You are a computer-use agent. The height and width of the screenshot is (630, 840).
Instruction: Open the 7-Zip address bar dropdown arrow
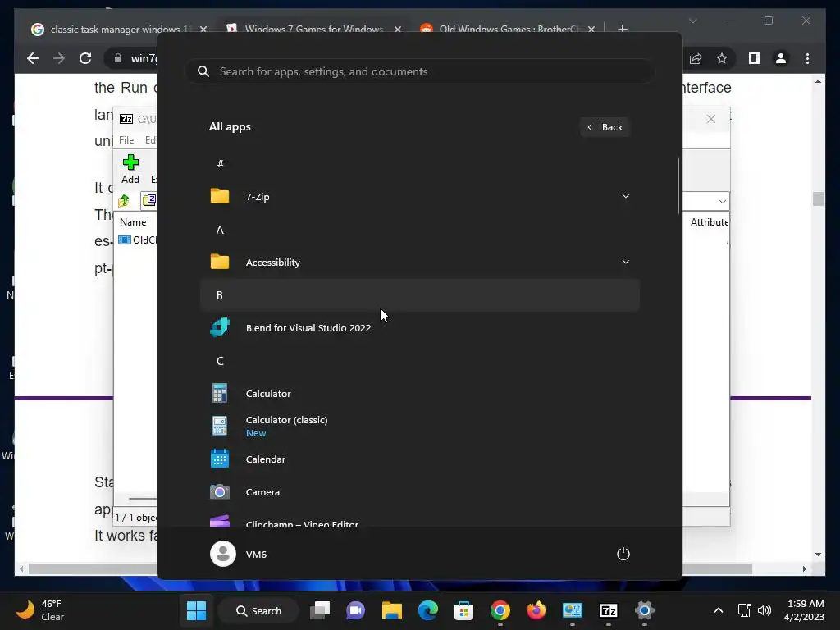(x=722, y=202)
